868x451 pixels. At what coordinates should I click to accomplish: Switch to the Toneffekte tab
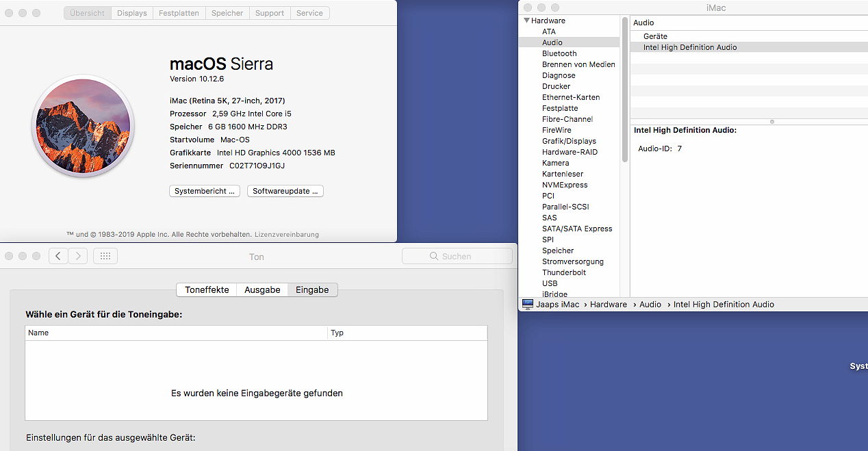coord(207,290)
